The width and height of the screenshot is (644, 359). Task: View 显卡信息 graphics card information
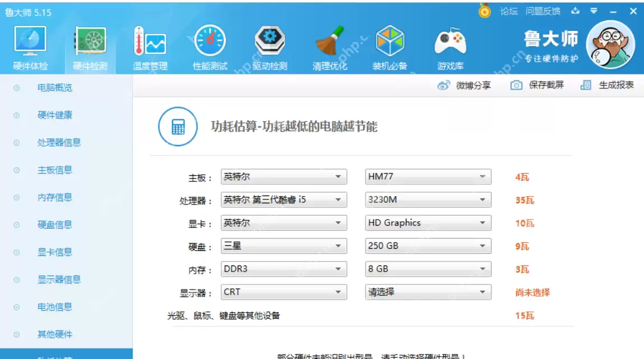(x=54, y=252)
